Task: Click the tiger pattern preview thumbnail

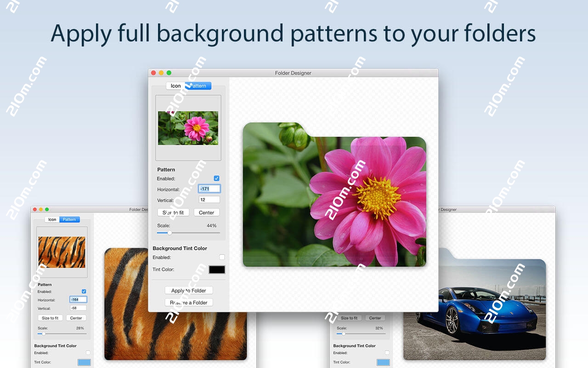Action: (x=62, y=252)
